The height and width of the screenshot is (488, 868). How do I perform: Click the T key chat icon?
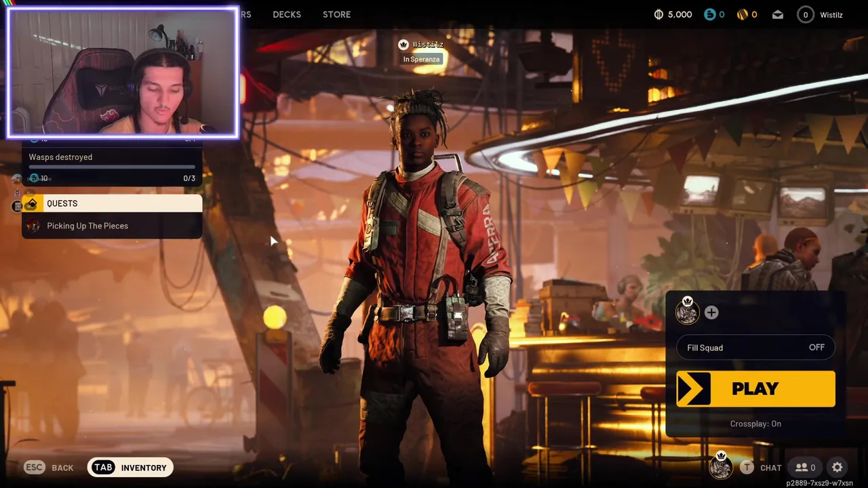coord(747,467)
